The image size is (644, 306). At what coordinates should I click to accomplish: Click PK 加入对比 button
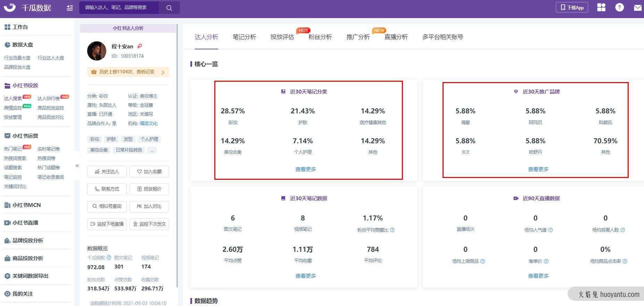point(149,207)
